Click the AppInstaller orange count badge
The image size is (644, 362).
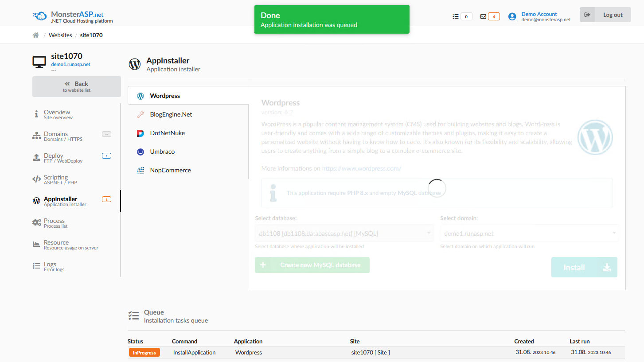pyautogui.click(x=106, y=199)
